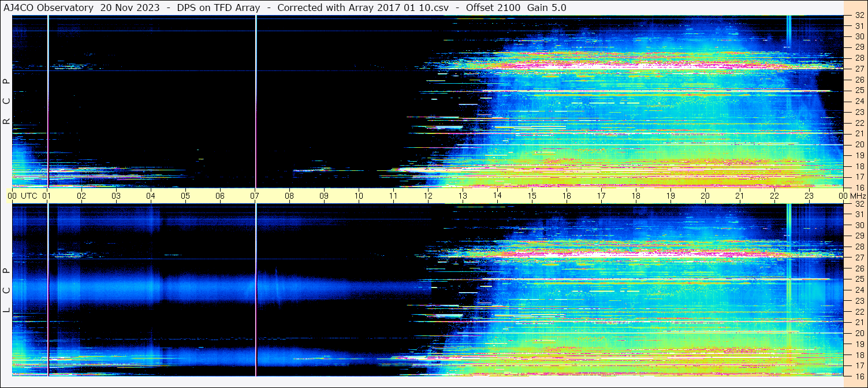Select hour "03" on the UTC time axis
The image size is (868, 388).
[x=116, y=196]
